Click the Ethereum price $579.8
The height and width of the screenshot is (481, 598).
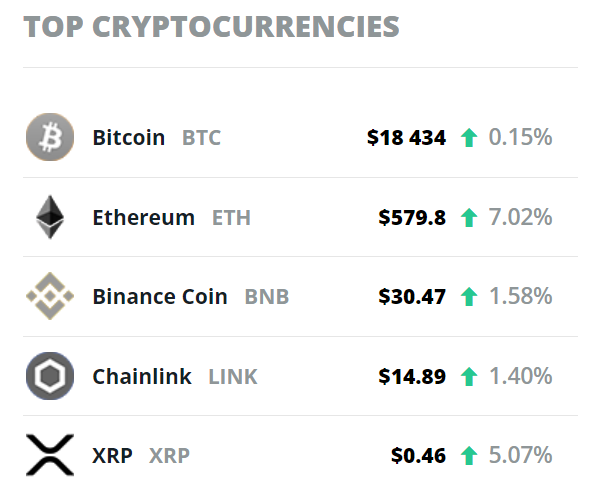412,218
